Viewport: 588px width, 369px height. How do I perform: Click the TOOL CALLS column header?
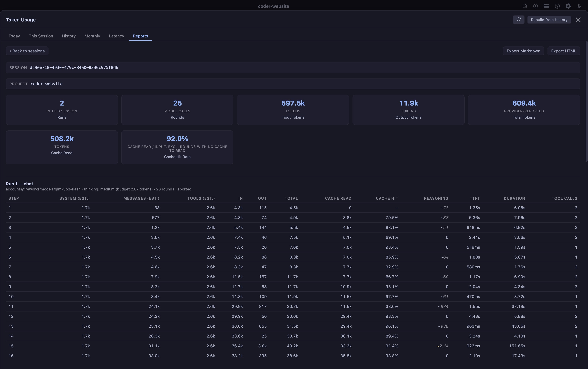(564, 198)
